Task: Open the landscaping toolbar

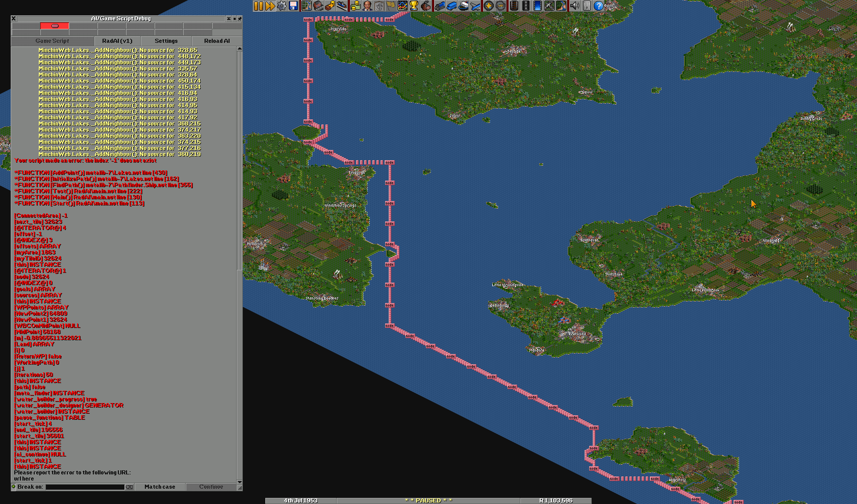Action: click(561, 6)
